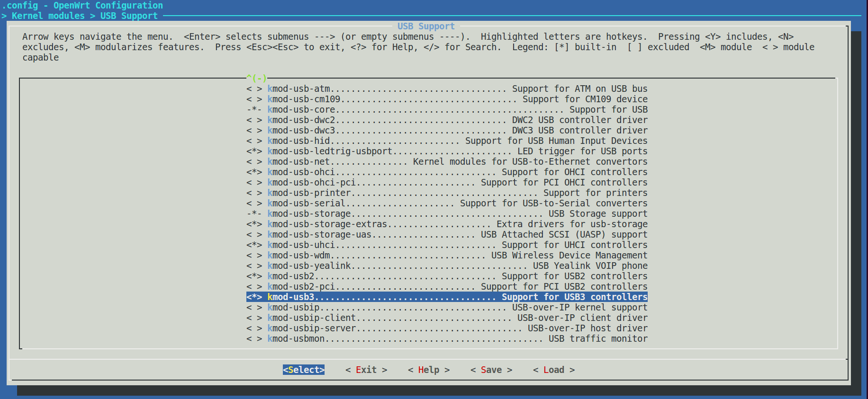Click the description 'Support for CM109 device'
868x399 pixels.
pos(585,99)
